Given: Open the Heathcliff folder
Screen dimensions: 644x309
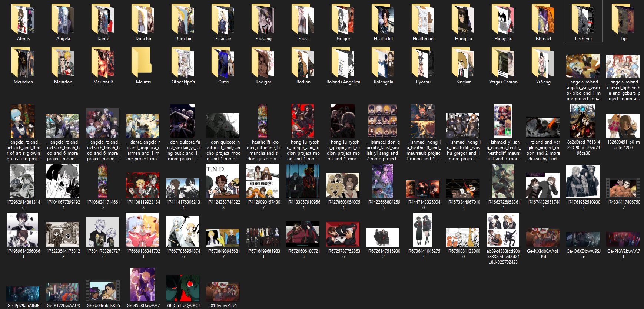Looking at the screenshot, I should 383,19.
